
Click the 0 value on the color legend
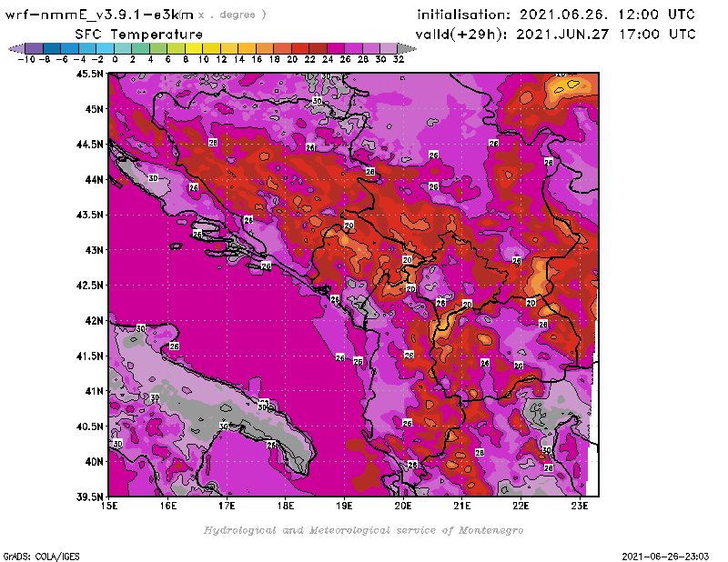pos(115,60)
